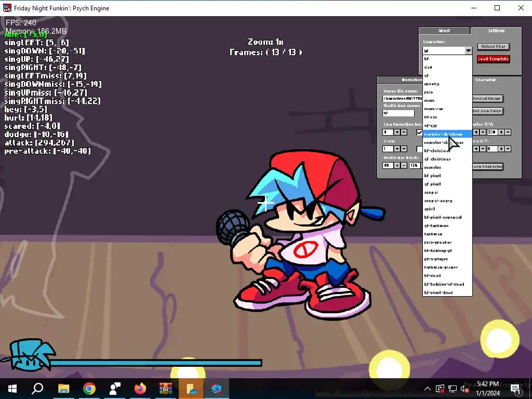This screenshot has width=532, height=399.
Task: Choose 'spirit' from character list
Action: pos(447,209)
